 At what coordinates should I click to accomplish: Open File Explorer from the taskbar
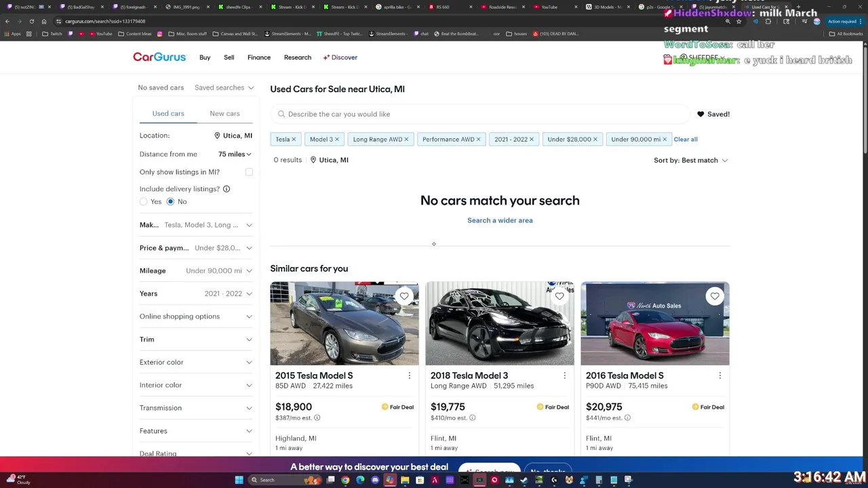pyautogui.click(x=405, y=480)
